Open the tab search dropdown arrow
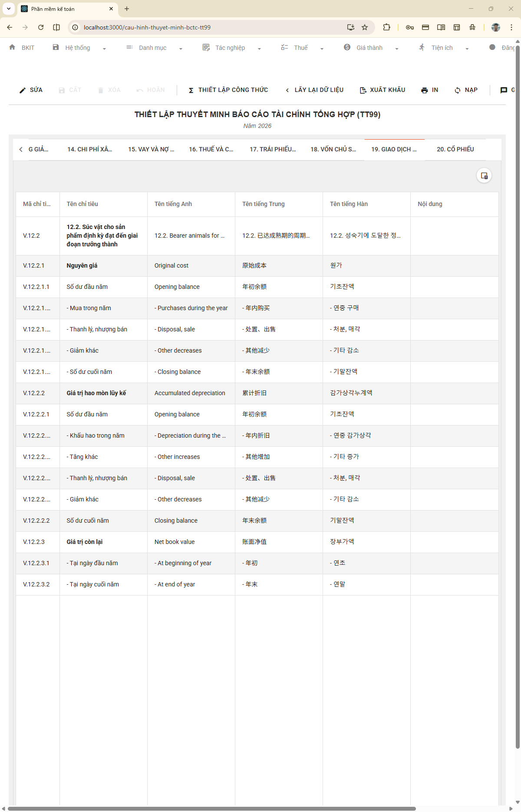Image resolution: width=521 pixels, height=812 pixels. pos(9,9)
